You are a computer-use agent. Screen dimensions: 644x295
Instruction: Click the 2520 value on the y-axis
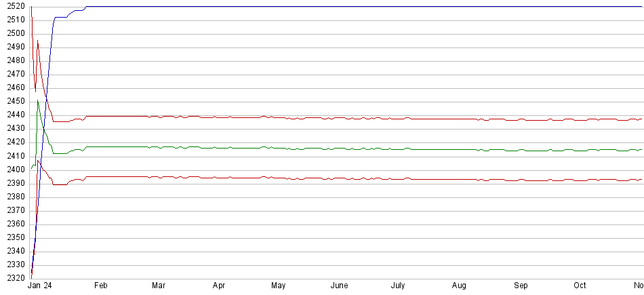pyautogui.click(x=14, y=6)
